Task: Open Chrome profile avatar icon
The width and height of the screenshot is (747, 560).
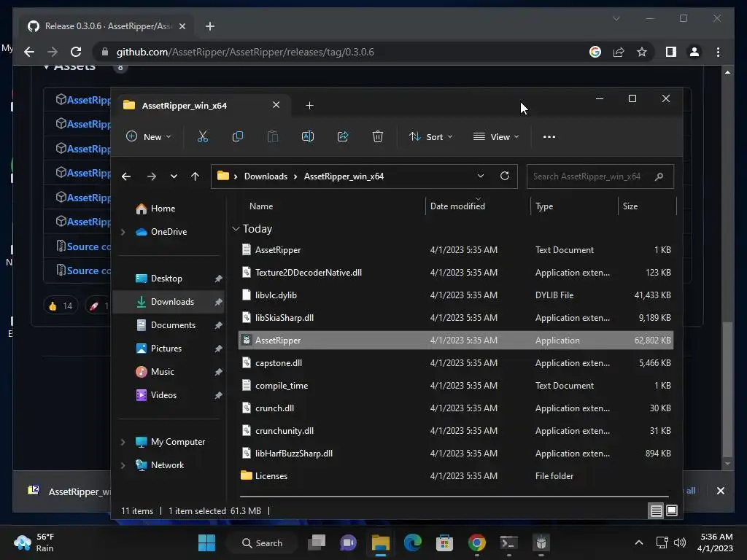Action: coord(694,52)
